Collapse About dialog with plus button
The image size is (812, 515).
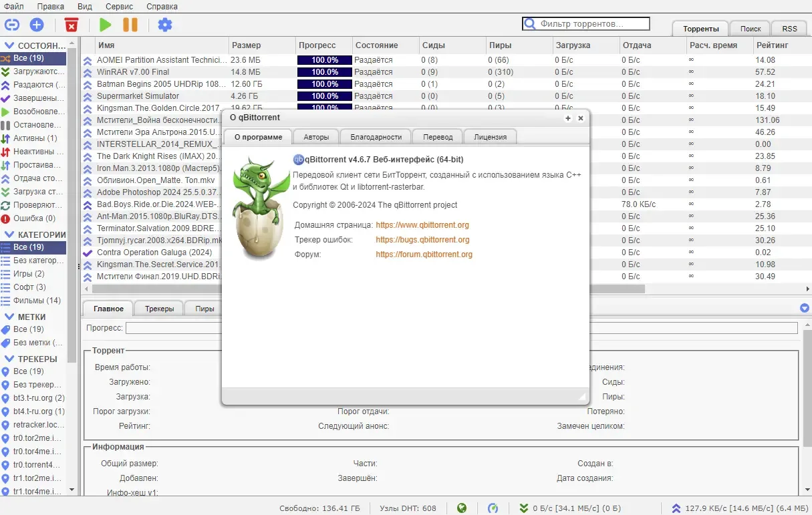tap(568, 118)
